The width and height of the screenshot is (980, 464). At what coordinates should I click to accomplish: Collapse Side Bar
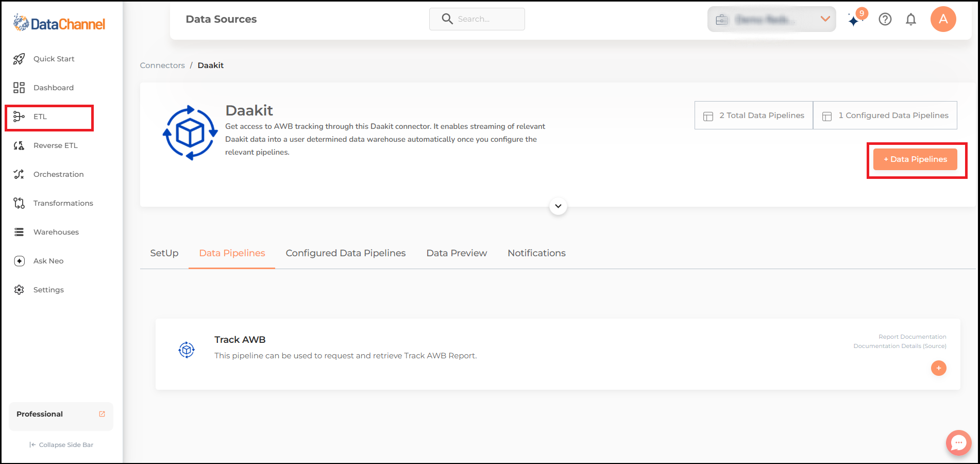[61, 445]
